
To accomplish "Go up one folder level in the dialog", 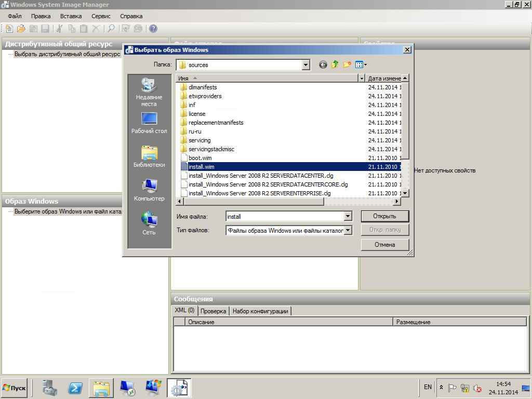I will coord(335,64).
